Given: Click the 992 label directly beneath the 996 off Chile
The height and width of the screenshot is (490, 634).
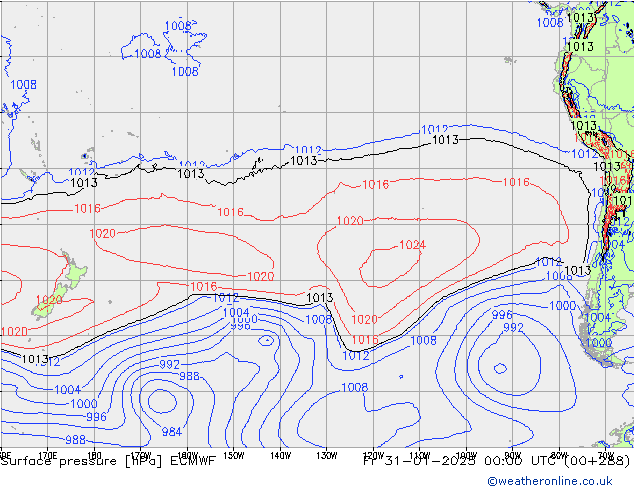Looking at the screenshot, I should [513, 327].
